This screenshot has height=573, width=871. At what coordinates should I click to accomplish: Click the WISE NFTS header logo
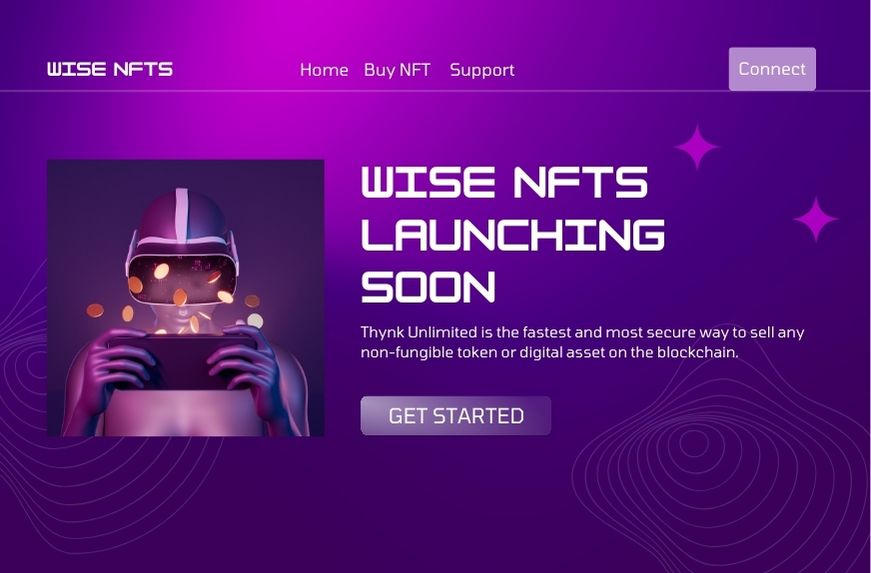coord(110,69)
